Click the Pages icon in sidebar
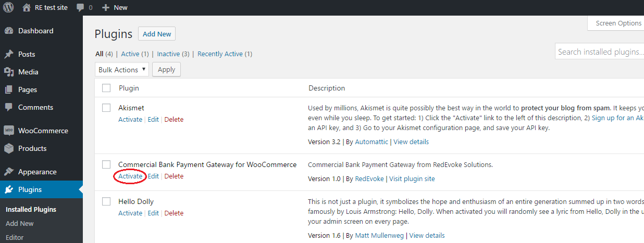644x243 pixels. click(9, 89)
